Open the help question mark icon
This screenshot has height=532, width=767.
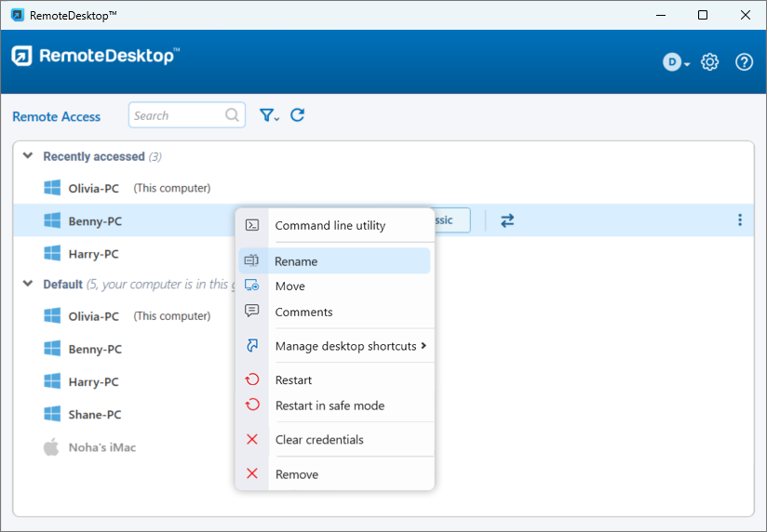744,62
